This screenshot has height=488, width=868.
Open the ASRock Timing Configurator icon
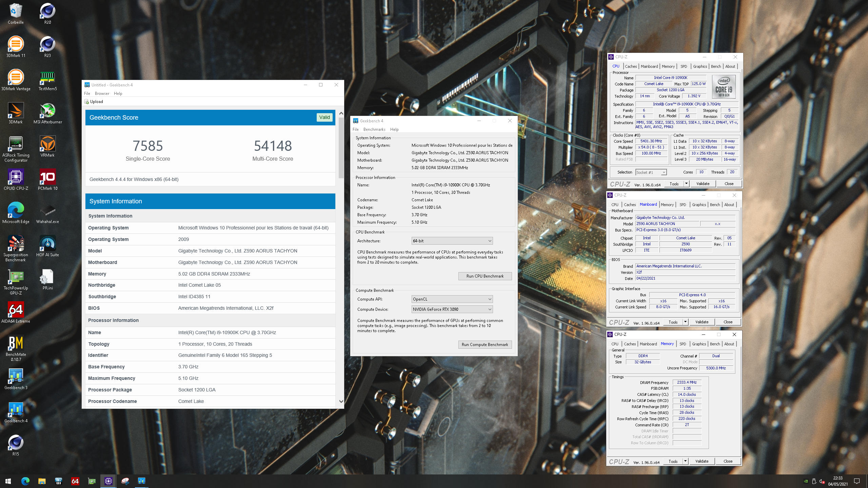pos(16,149)
